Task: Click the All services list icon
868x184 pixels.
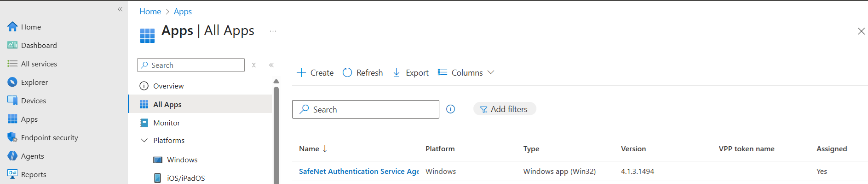Action: coord(12,64)
